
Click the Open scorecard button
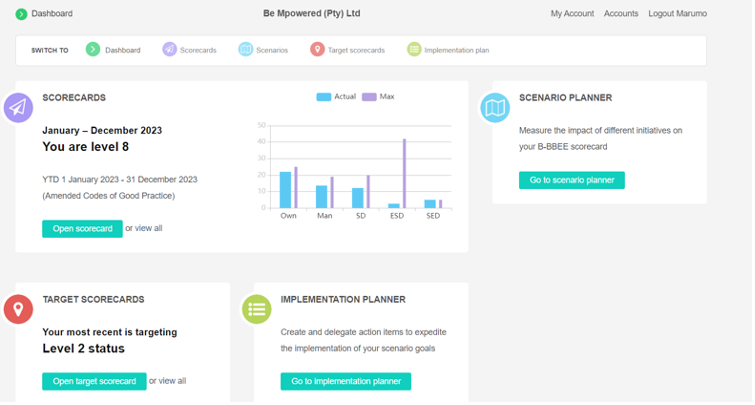click(82, 229)
